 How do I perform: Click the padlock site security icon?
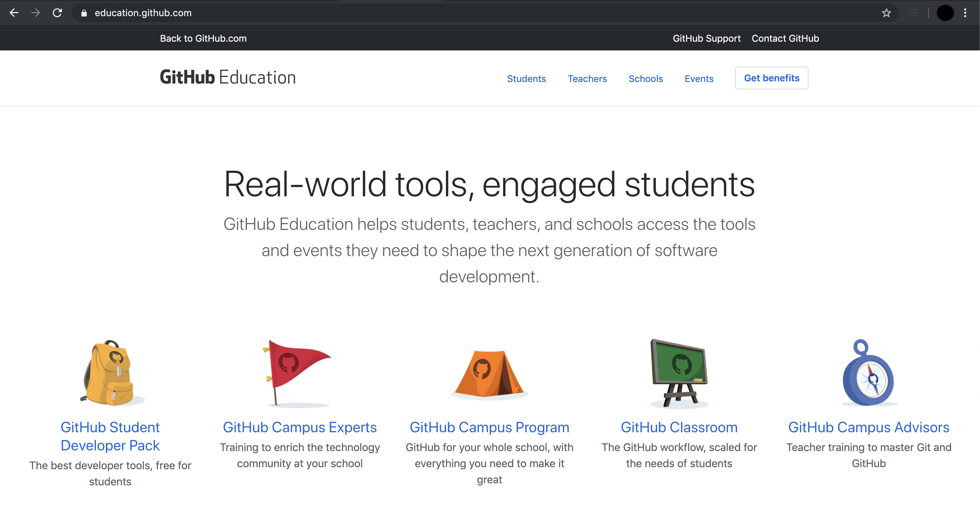(x=84, y=13)
